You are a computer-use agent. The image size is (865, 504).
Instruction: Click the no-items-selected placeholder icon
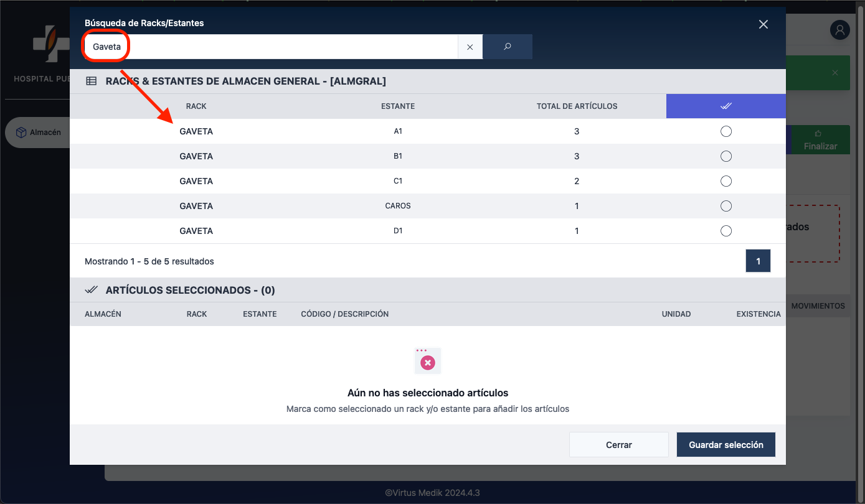(428, 361)
